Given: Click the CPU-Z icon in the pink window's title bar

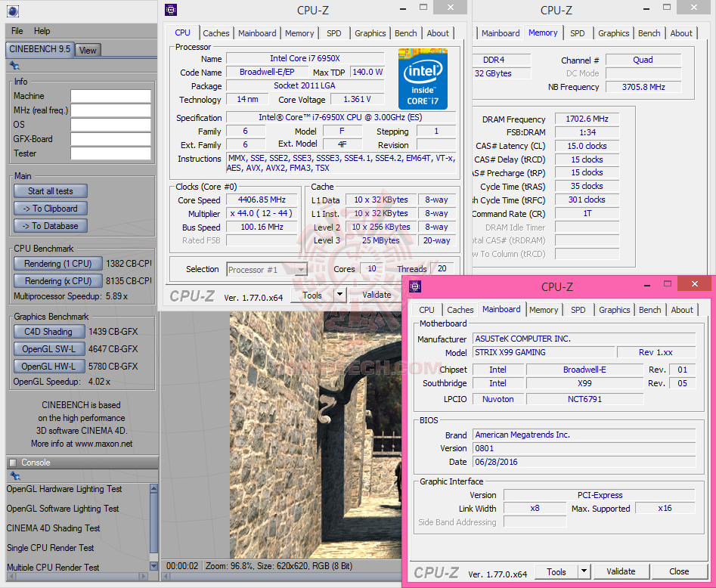Looking at the screenshot, I should [x=414, y=286].
